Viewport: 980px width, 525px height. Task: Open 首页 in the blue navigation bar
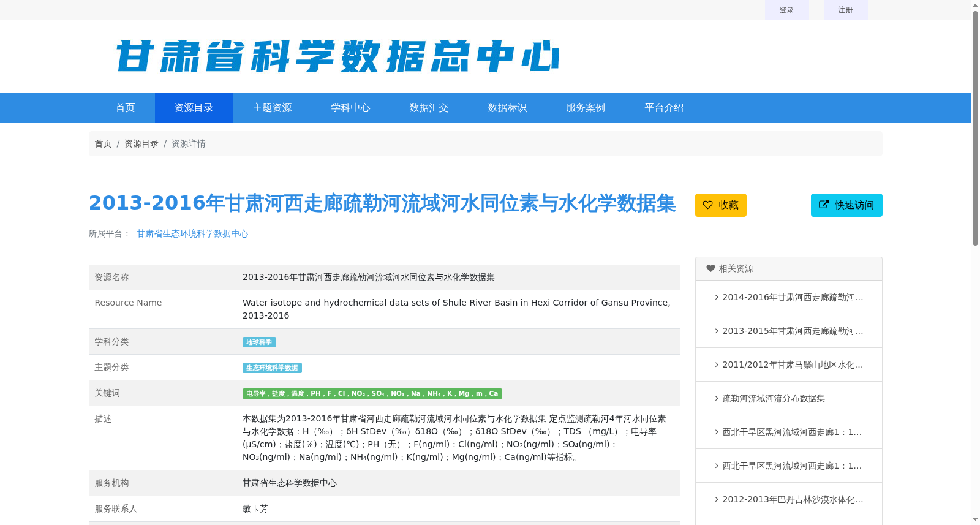point(125,108)
